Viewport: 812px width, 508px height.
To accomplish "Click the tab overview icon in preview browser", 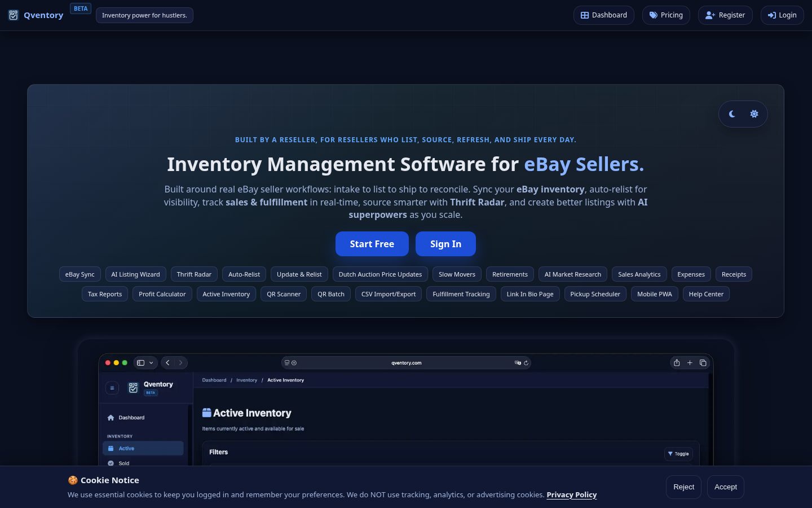I will click(x=703, y=363).
